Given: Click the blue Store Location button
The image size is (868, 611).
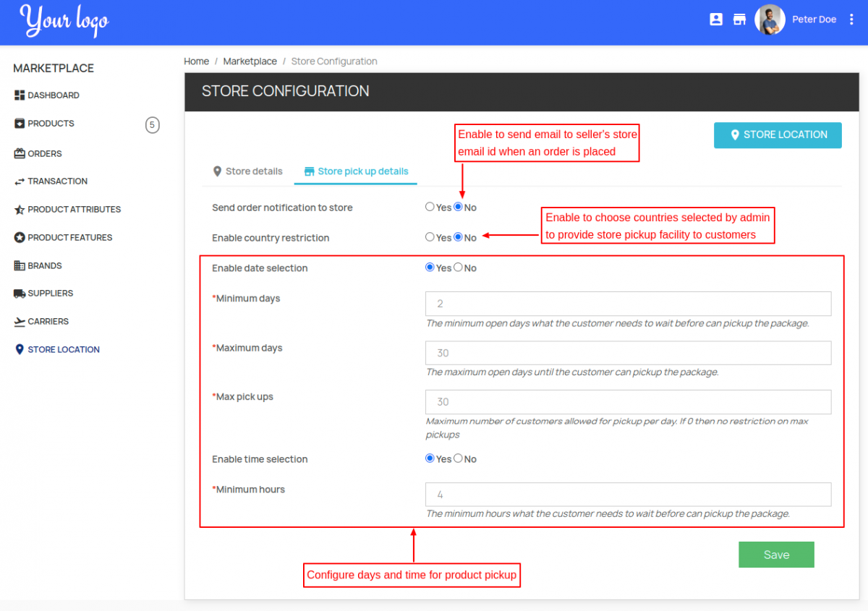Looking at the screenshot, I should (778, 135).
